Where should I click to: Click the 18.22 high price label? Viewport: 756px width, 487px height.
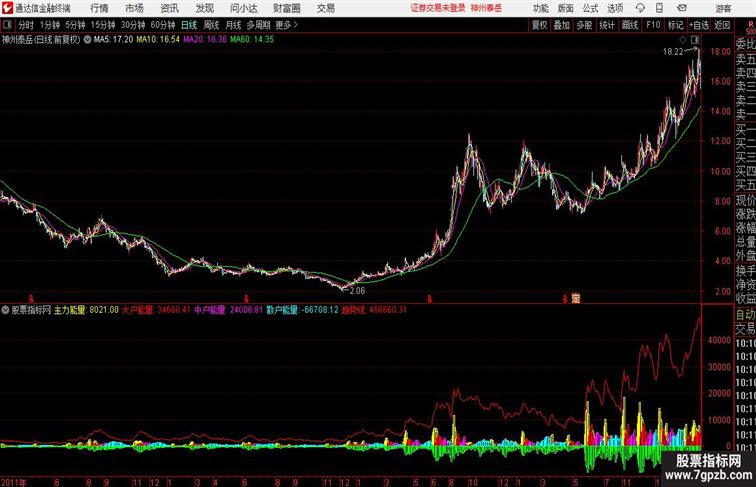[673, 52]
